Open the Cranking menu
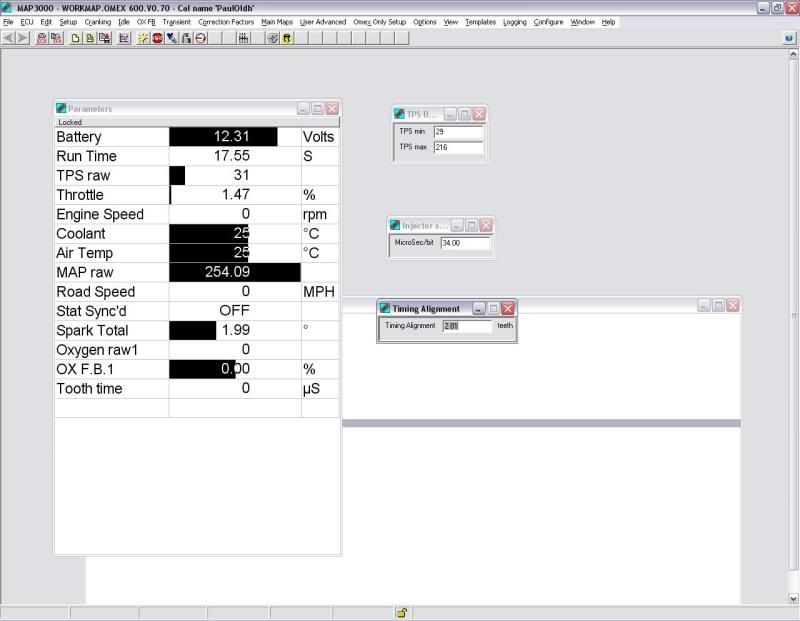Viewport: 800px width, 621px height. coord(98,22)
